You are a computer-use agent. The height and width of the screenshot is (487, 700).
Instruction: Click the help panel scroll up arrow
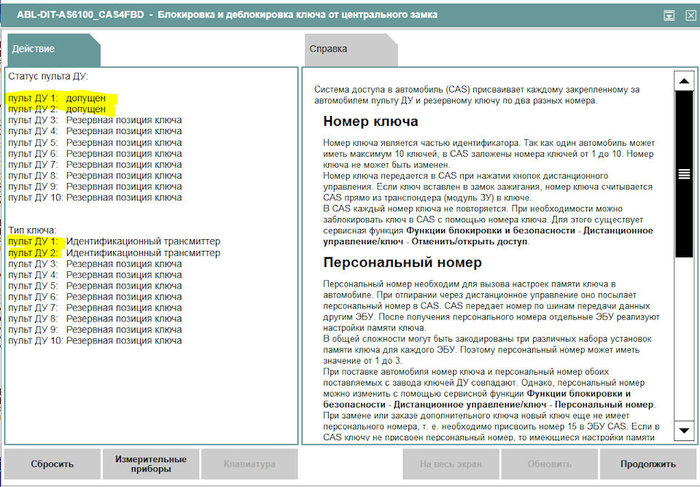point(684,81)
